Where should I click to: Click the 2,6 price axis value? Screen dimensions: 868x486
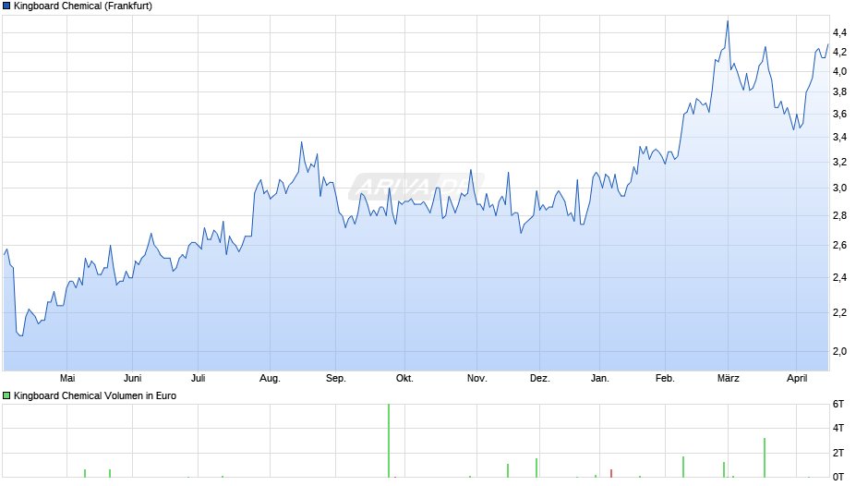(x=839, y=246)
